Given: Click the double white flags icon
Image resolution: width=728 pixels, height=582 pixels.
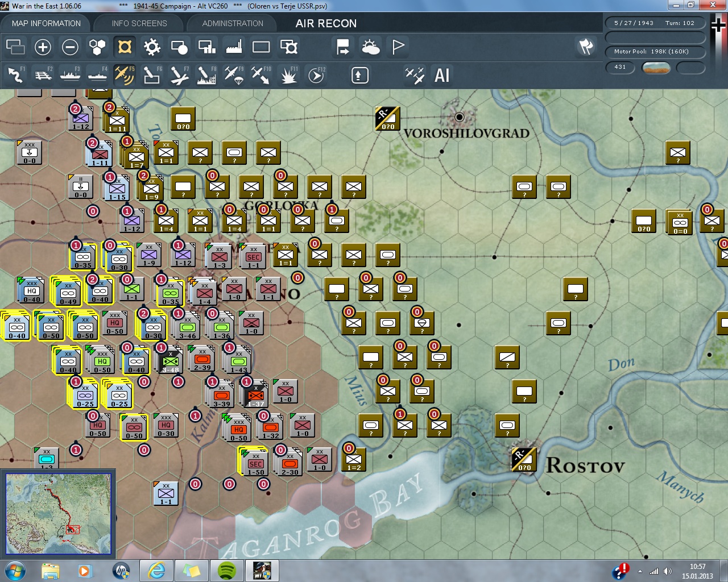Looking at the screenshot, I should [x=586, y=47].
